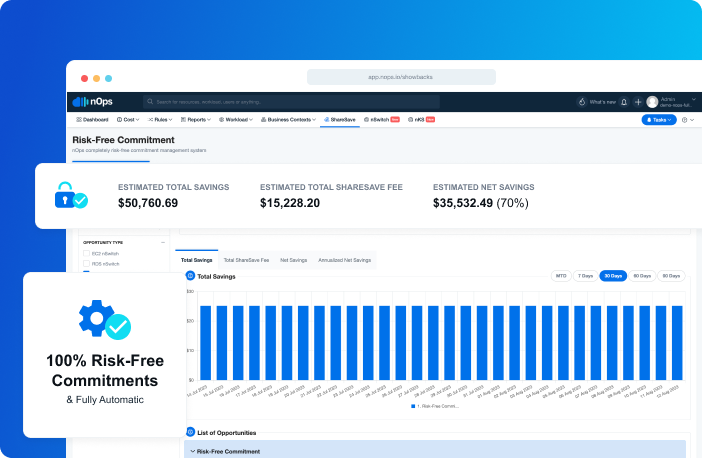The image size is (702, 458).
Task: Expand the Reports dropdown menu
Action: click(196, 120)
